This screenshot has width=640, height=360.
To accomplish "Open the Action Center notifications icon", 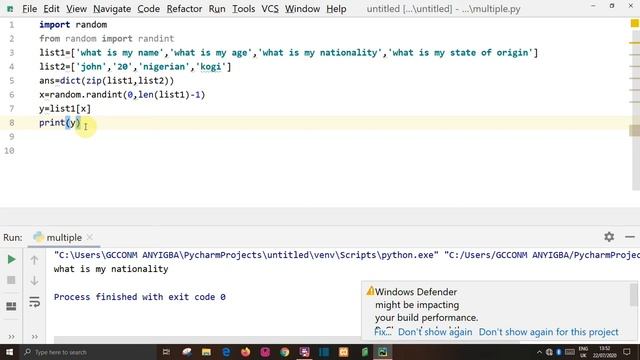I will click(627, 352).
